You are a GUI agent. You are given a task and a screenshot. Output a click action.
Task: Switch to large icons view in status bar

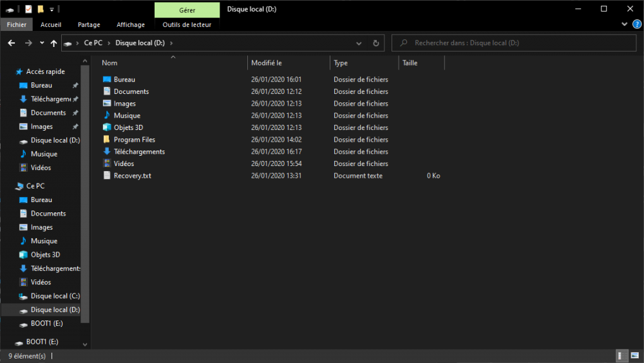[x=634, y=356]
